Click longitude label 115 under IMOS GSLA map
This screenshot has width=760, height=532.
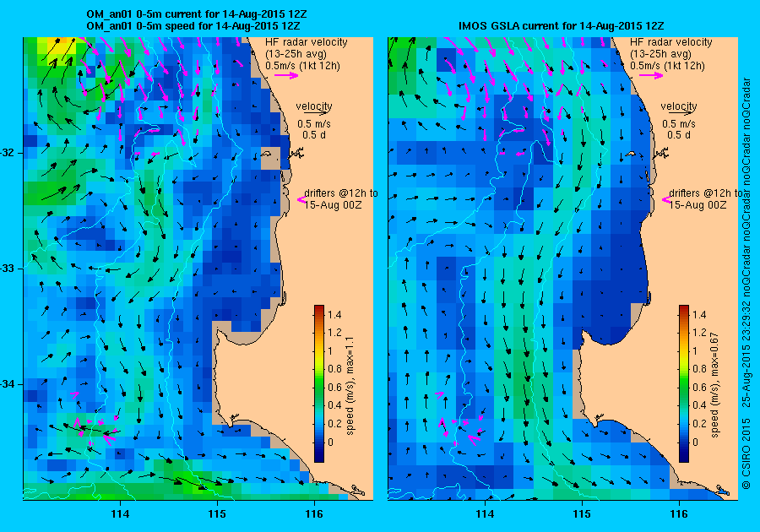(582, 514)
